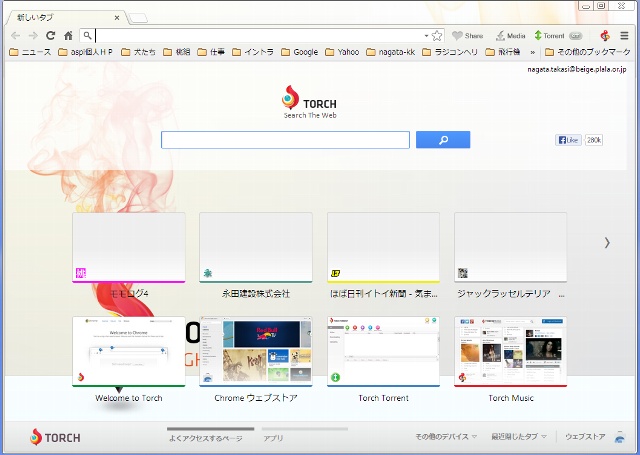Open the Chrome ウェブストア thumbnail
The width and height of the screenshot is (640, 455).
click(256, 352)
